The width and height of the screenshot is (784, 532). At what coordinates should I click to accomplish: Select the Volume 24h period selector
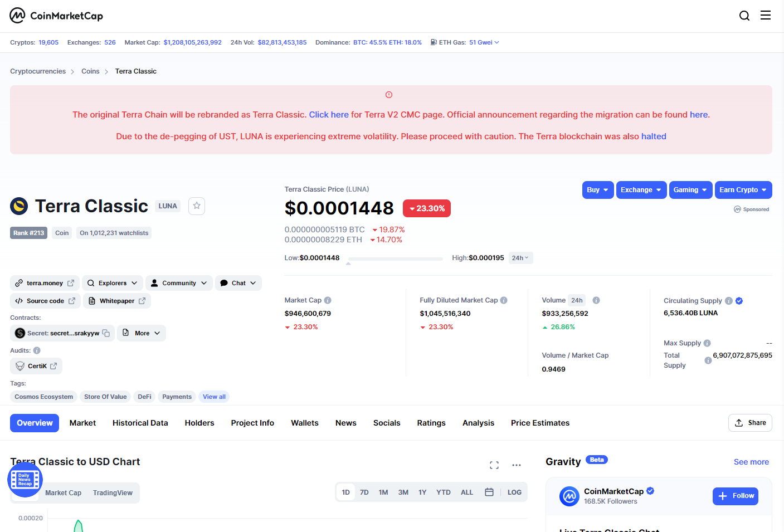tap(577, 300)
